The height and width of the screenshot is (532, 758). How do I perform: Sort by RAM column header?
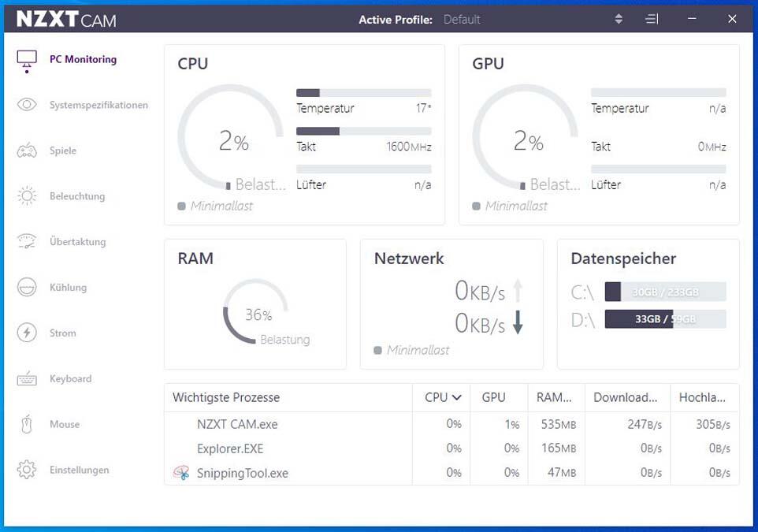[x=554, y=397]
